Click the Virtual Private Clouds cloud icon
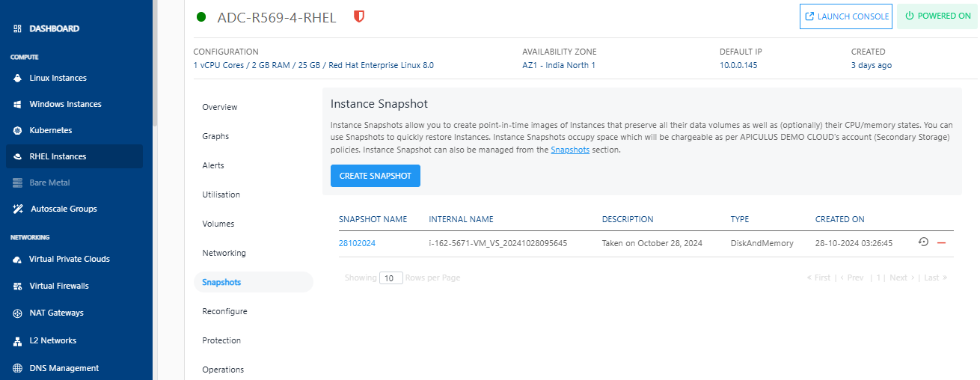Image resolution: width=980 pixels, height=380 pixels. pyautogui.click(x=17, y=260)
